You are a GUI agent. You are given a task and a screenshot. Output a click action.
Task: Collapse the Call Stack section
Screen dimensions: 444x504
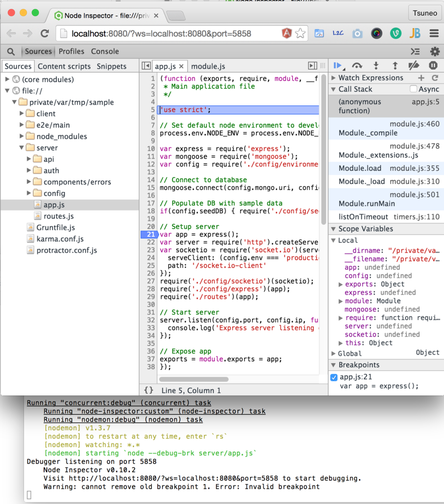point(333,89)
